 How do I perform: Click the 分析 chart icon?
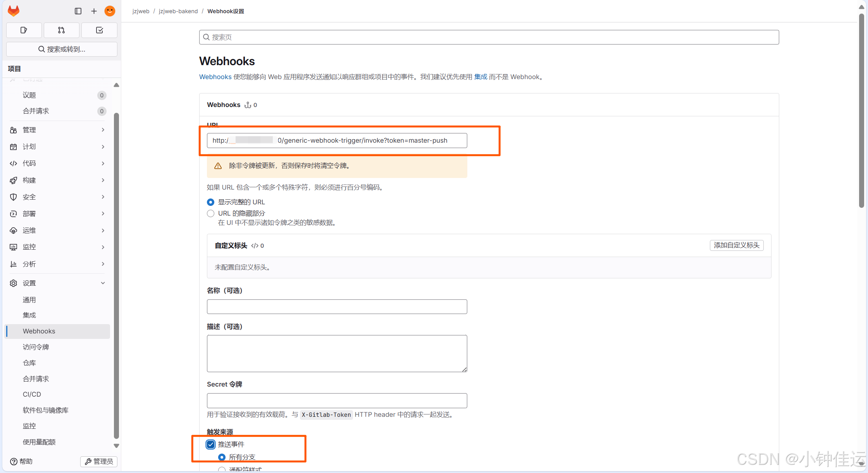point(14,264)
